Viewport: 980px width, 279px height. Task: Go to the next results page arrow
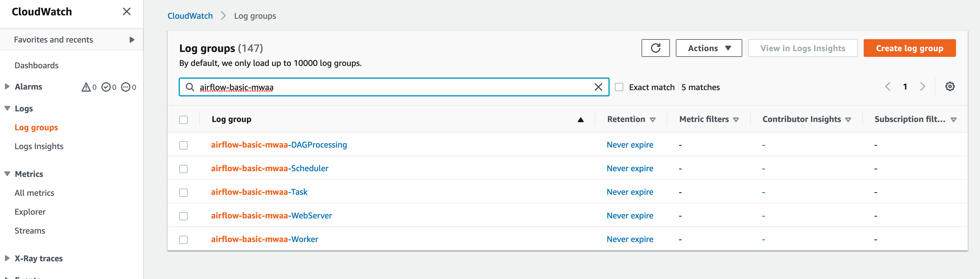(x=923, y=86)
